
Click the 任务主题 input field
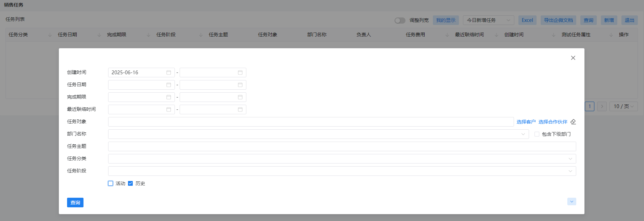point(342,146)
